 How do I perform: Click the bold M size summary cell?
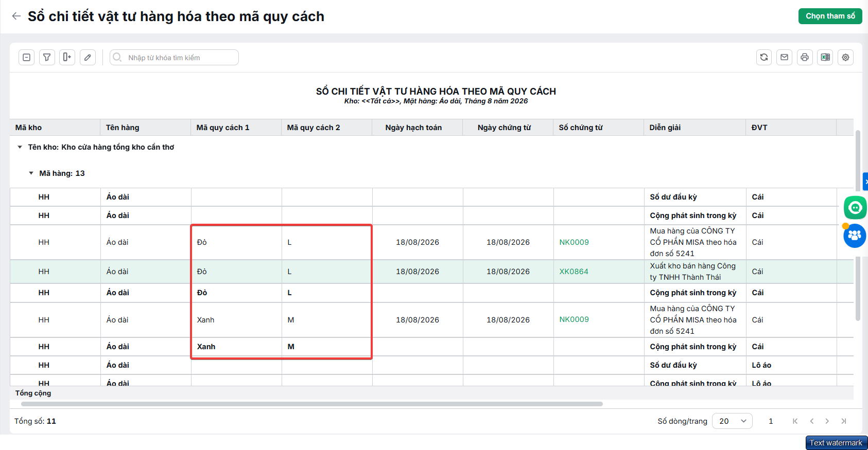pos(327,347)
